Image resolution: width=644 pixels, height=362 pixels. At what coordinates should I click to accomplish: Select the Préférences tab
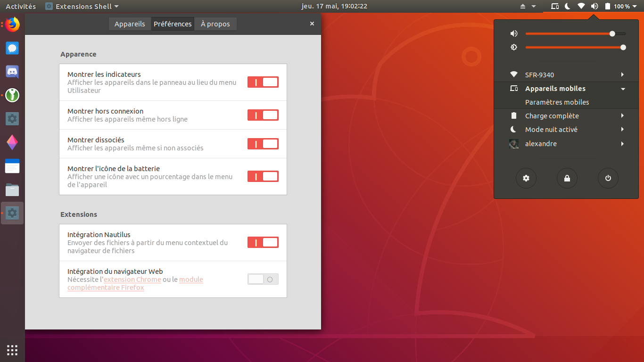pos(173,24)
